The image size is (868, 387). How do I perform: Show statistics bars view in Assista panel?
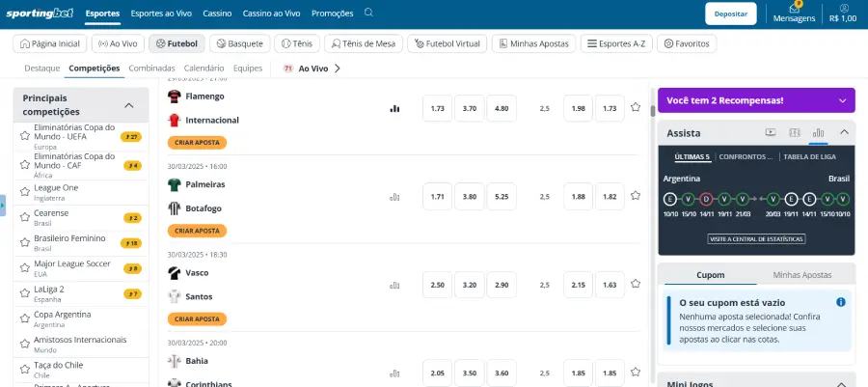point(818,132)
